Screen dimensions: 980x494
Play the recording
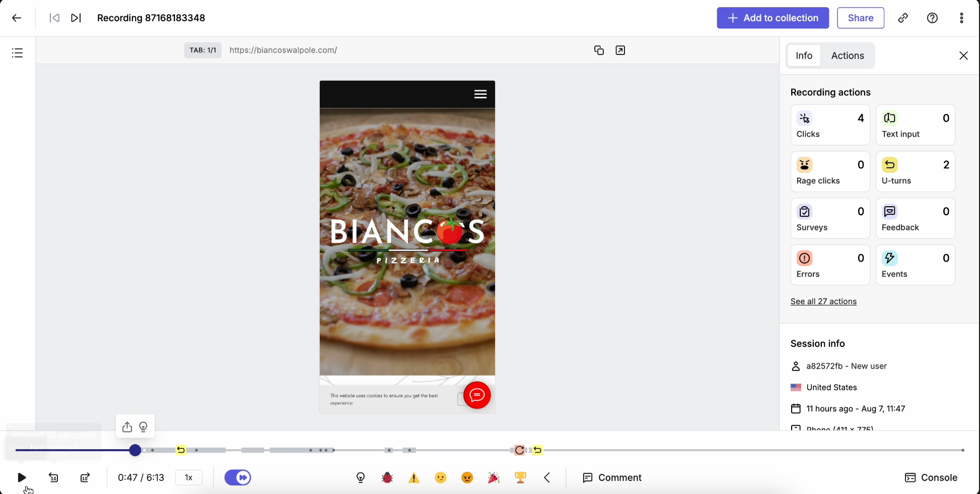tap(22, 477)
